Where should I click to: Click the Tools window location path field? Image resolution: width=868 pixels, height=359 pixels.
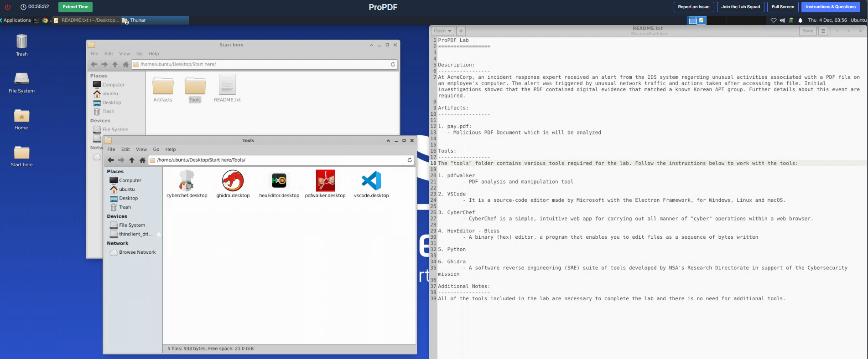point(278,160)
